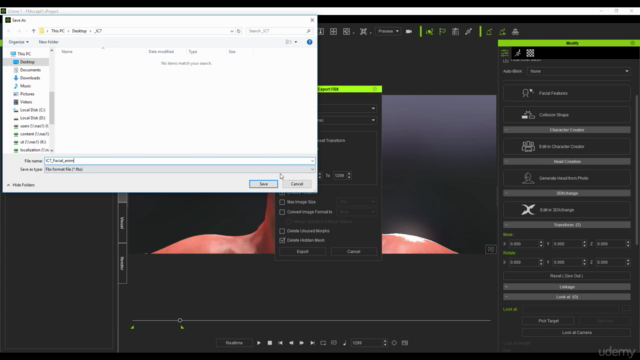Enable Delete Unused Morphs checkbox
The width and height of the screenshot is (640, 360).
click(282, 231)
